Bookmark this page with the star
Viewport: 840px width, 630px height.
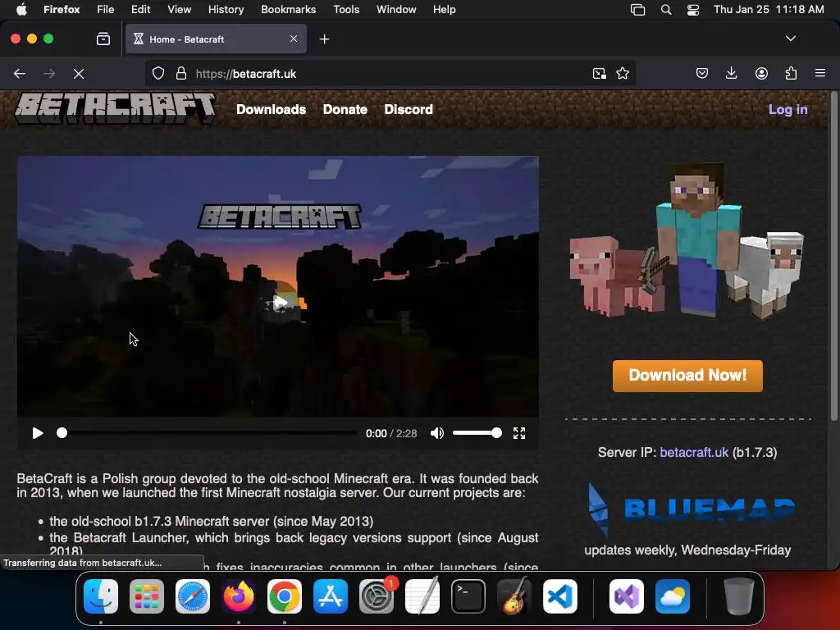(623, 73)
